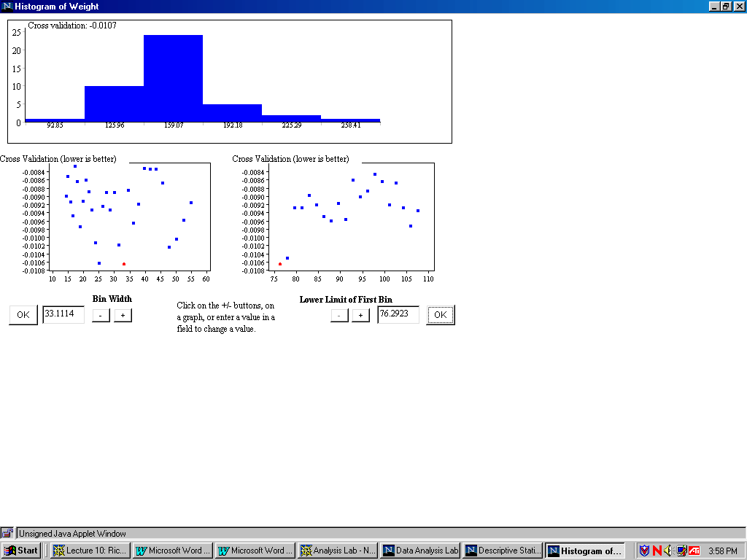The height and width of the screenshot is (560, 747).
Task: Click the tallest histogram bar
Action: (x=173, y=77)
